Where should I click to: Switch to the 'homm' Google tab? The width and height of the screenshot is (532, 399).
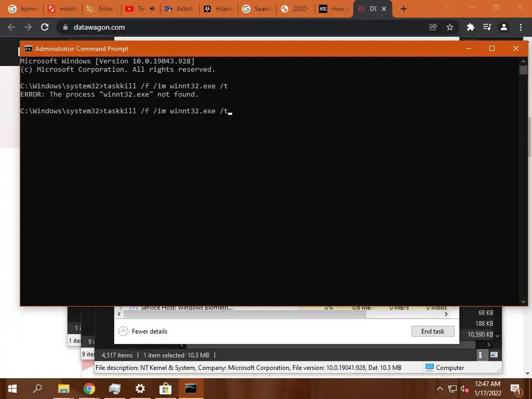[x=23, y=9]
